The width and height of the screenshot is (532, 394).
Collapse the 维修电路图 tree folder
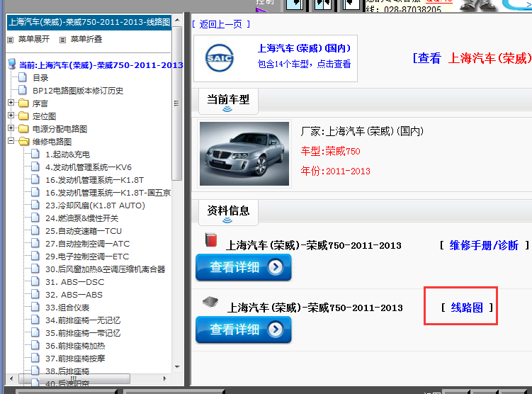(x=11, y=140)
